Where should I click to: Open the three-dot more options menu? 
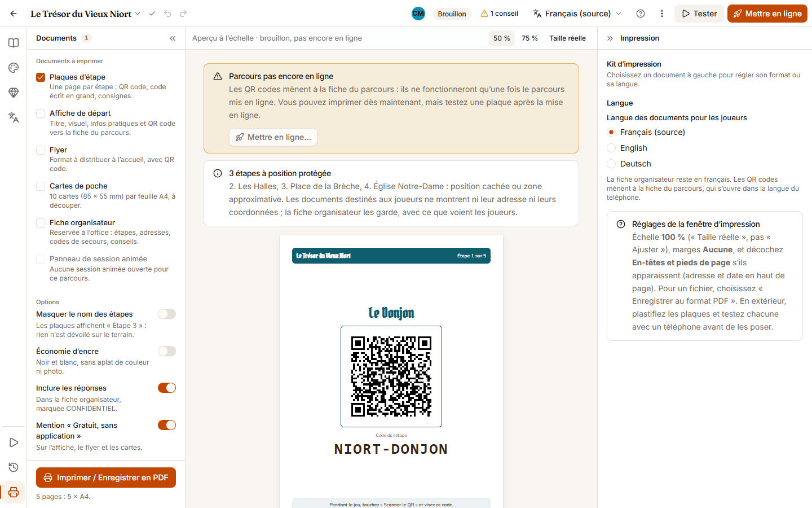coord(662,14)
